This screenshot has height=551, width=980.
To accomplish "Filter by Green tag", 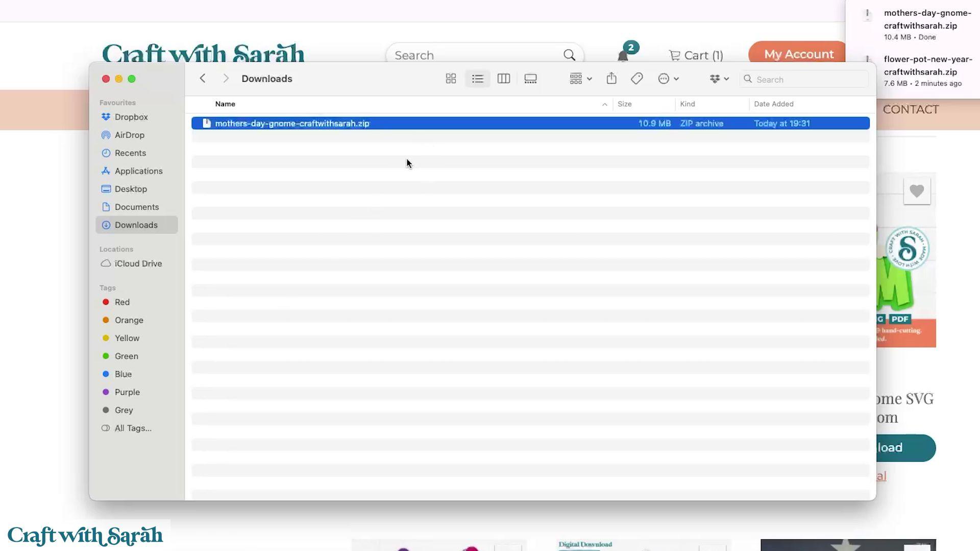I will tap(136, 356).
